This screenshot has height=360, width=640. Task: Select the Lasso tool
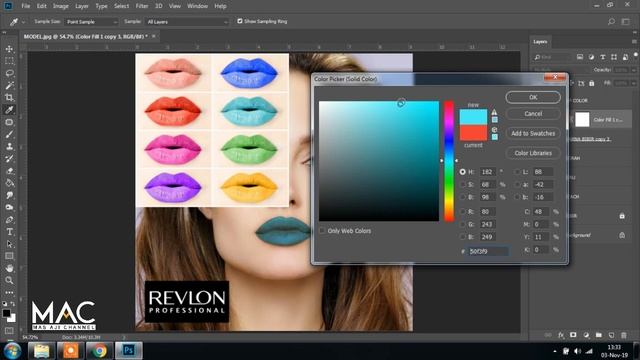point(9,73)
